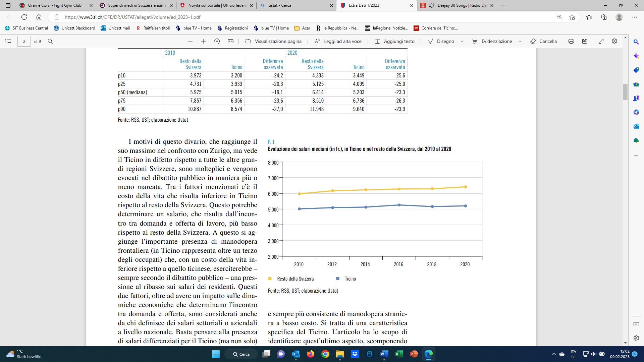This screenshot has height=362, width=644.
Task: Expand the Evidenziazione color dropdown arrow
Action: click(520, 41)
